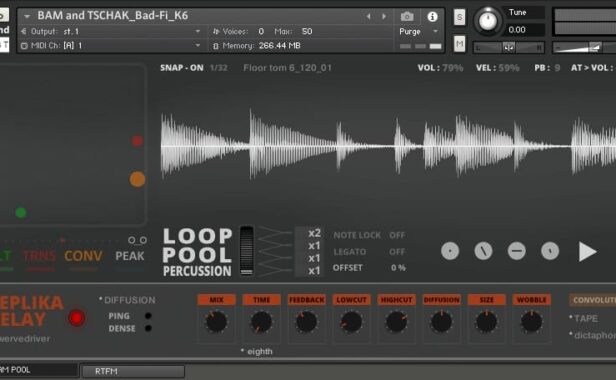The height and width of the screenshot is (380, 616).
Task: Open the RTFM tab
Action: point(133,371)
